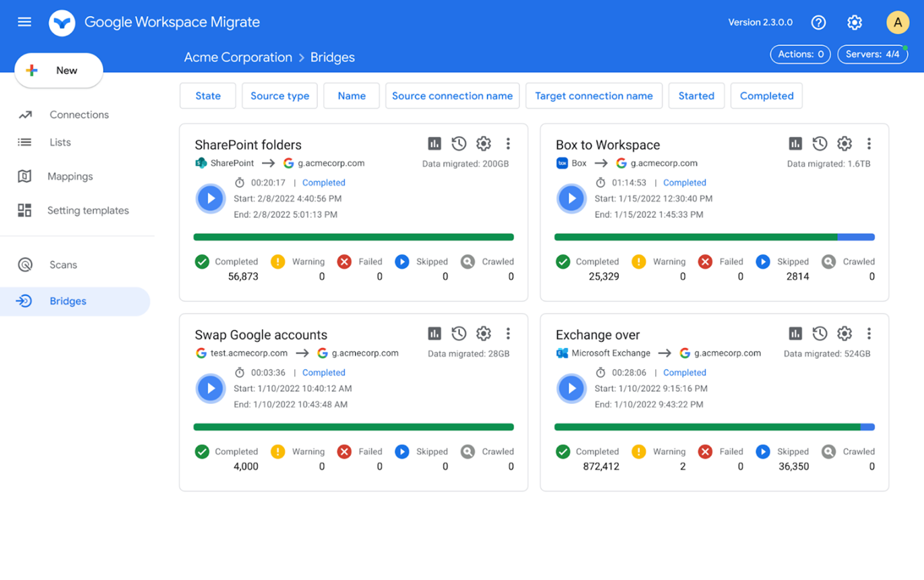This screenshot has width=924, height=580.
Task: Toggle the Completed filter chip
Action: (766, 95)
